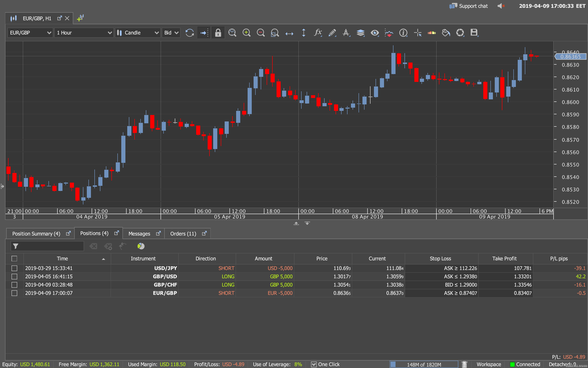Viewport: 588px width, 368px height.
Task: Click the circular arrows reload icon
Action: (x=460, y=33)
